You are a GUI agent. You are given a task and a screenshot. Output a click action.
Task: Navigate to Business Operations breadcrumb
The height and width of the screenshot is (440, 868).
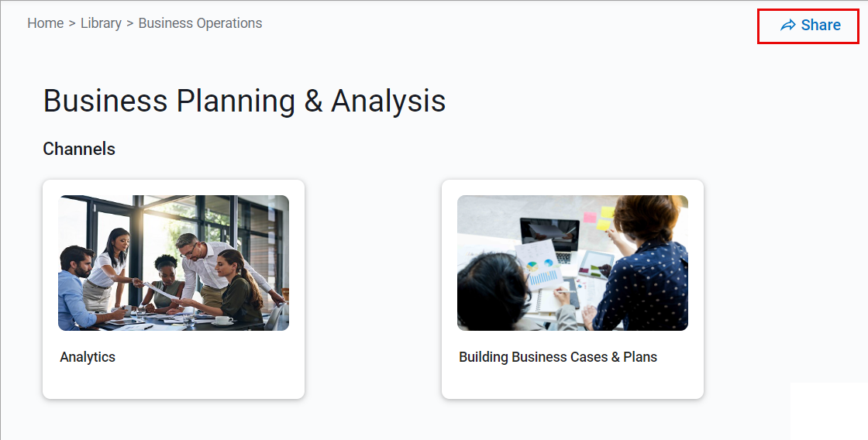pyautogui.click(x=200, y=23)
